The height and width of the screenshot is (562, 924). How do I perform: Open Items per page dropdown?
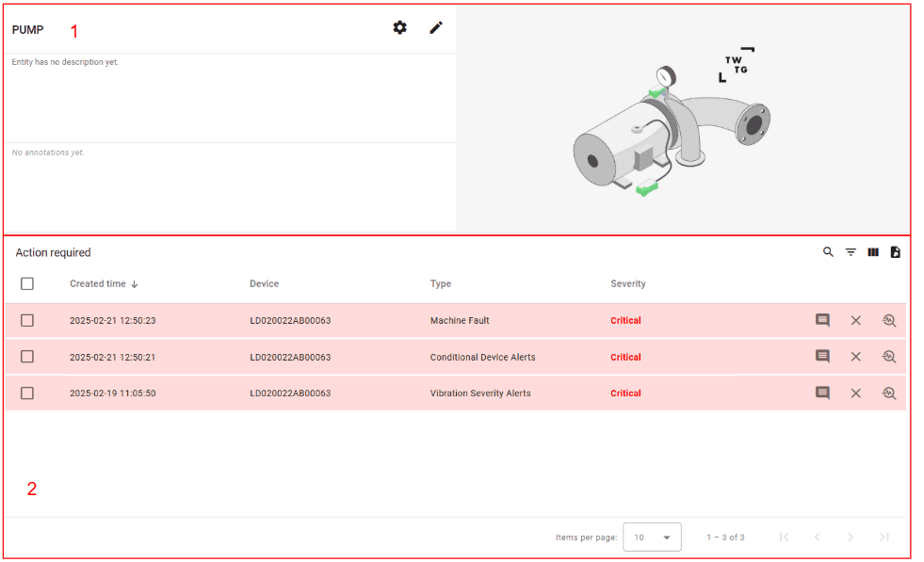coord(653,538)
